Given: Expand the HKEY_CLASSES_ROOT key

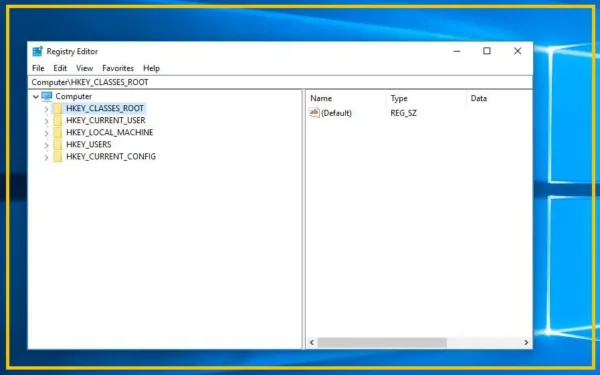Looking at the screenshot, I should tap(46, 109).
